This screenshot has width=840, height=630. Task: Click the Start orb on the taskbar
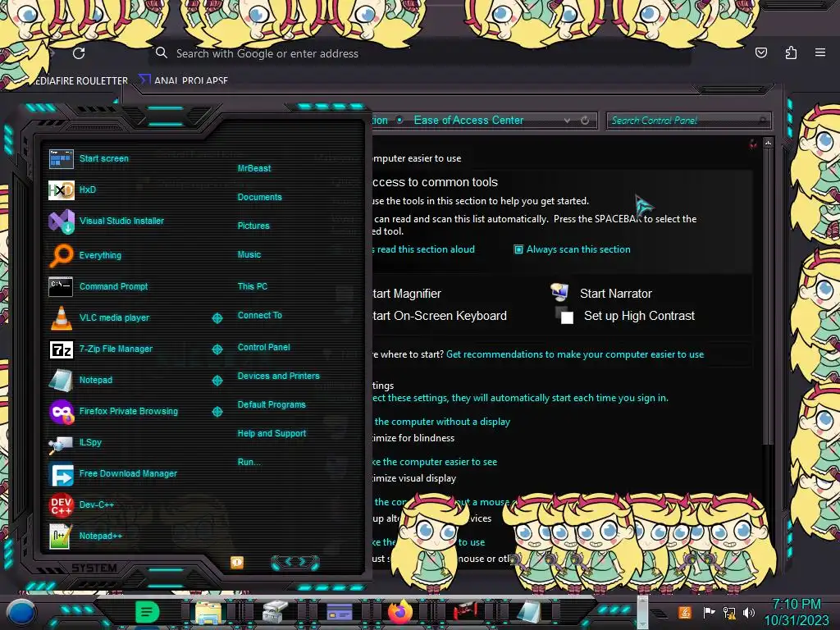tap(21, 613)
